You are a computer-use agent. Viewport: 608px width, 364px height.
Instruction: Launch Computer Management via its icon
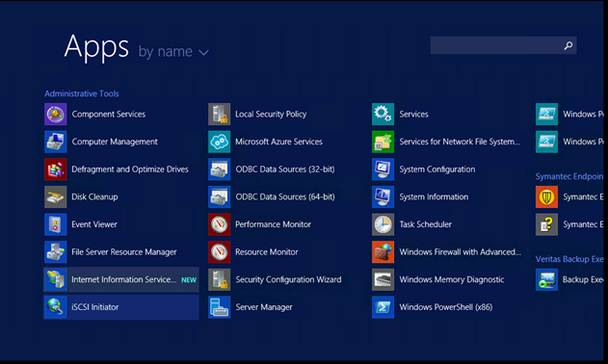[x=56, y=142]
